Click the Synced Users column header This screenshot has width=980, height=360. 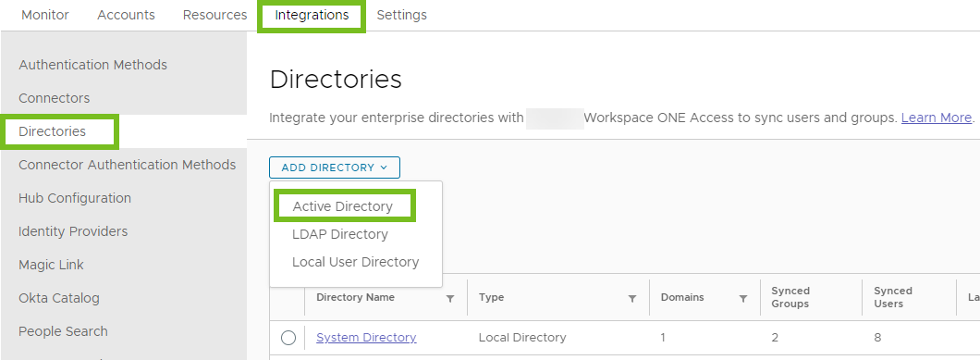[892, 297]
